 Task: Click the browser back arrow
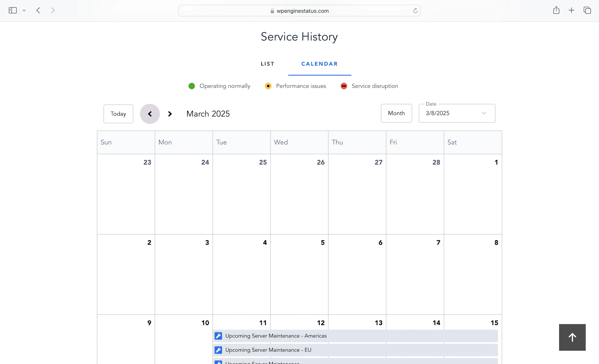tap(38, 10)
